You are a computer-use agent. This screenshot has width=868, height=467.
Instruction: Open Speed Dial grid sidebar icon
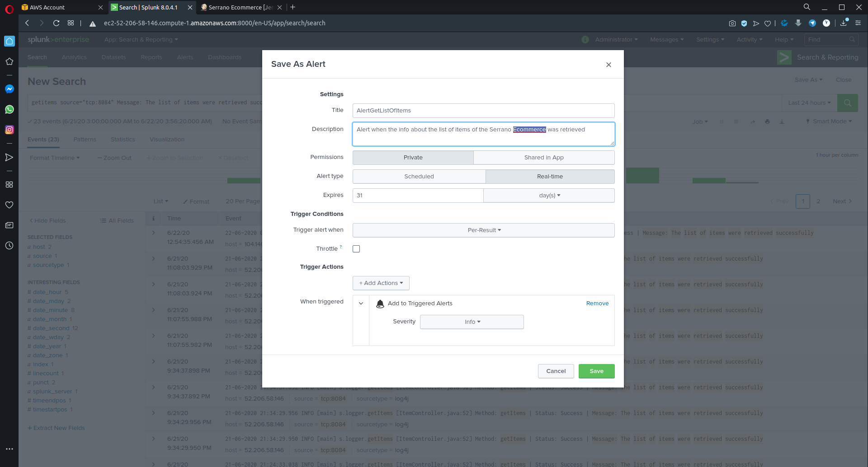(x=9, y=185)
